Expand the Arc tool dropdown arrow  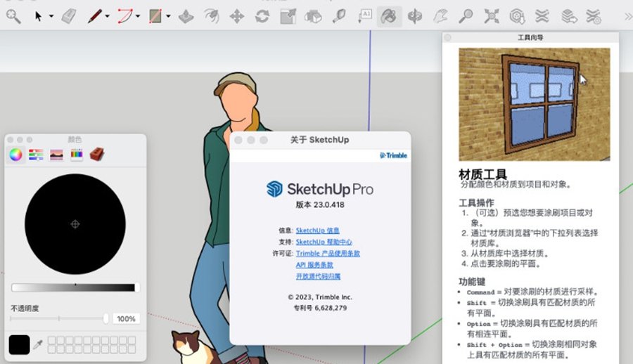pos(138,17)
